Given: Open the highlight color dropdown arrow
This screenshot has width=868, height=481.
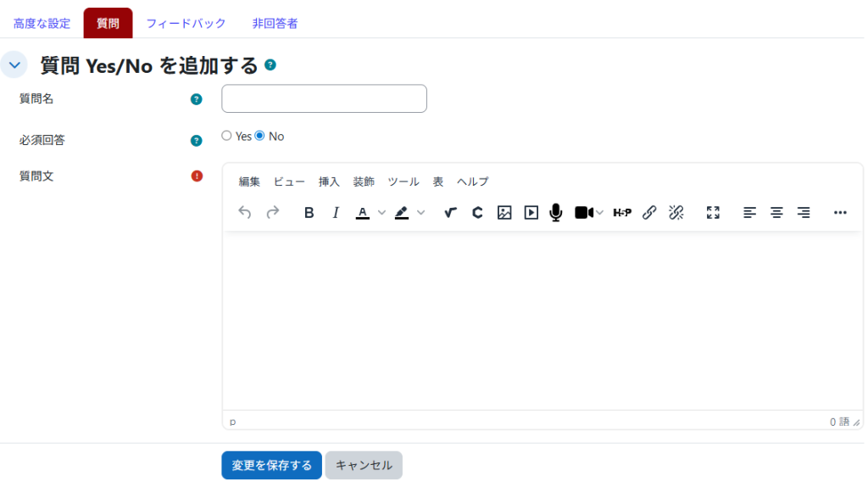Looking at the screenshot, I should (x=420, y=213).
